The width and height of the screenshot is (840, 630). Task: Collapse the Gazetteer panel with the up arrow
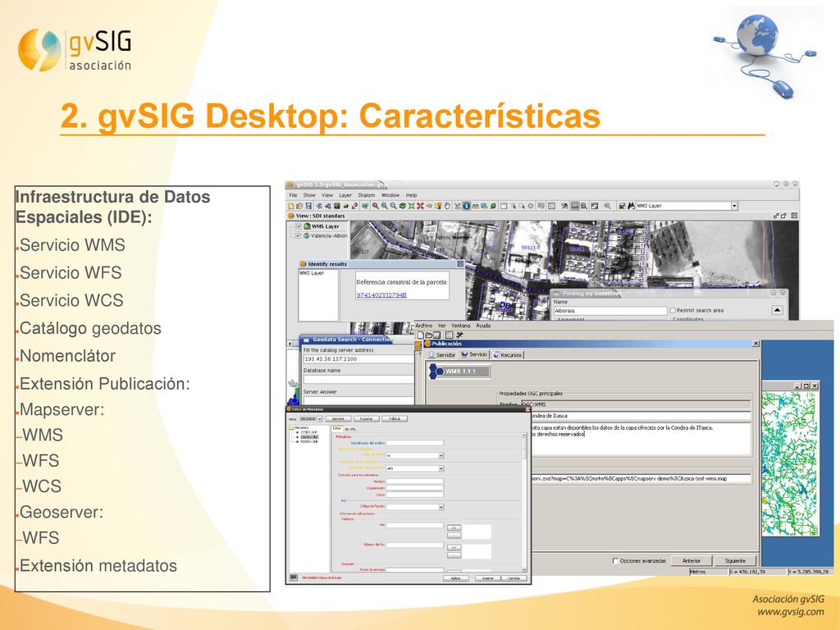pos(777,310)
